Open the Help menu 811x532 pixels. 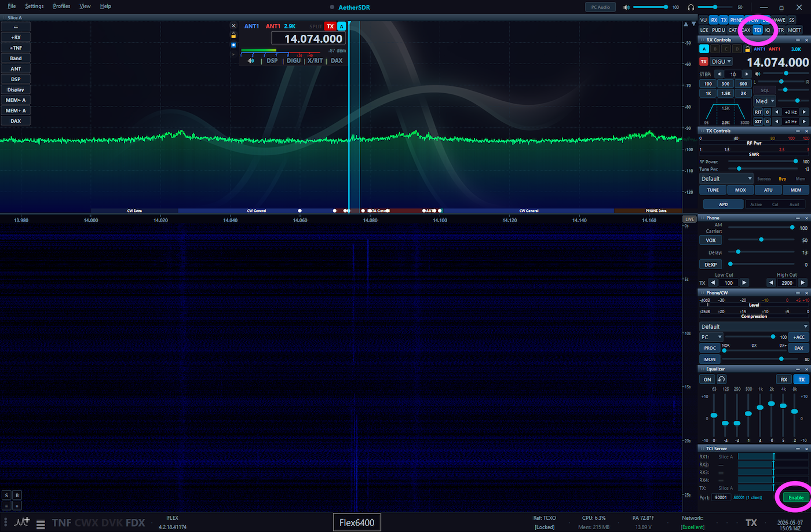pyautogui.click(x=105, y=6)
